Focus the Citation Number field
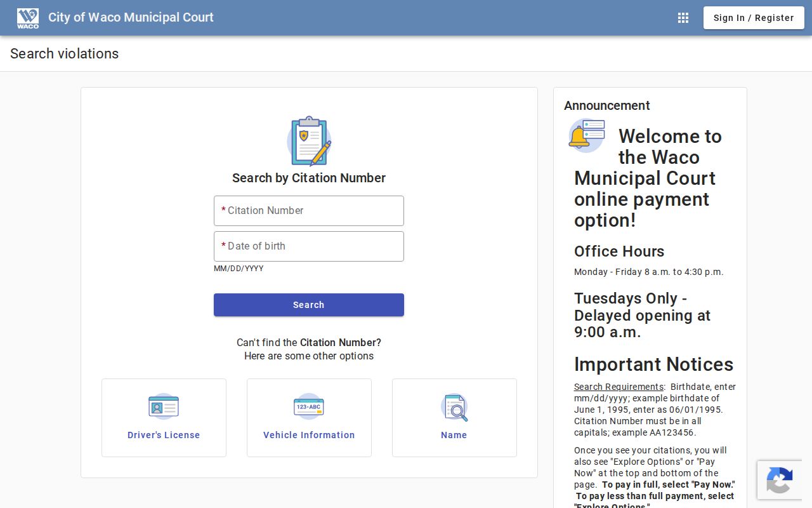This screenshot has height=508, width=812. 309,211
